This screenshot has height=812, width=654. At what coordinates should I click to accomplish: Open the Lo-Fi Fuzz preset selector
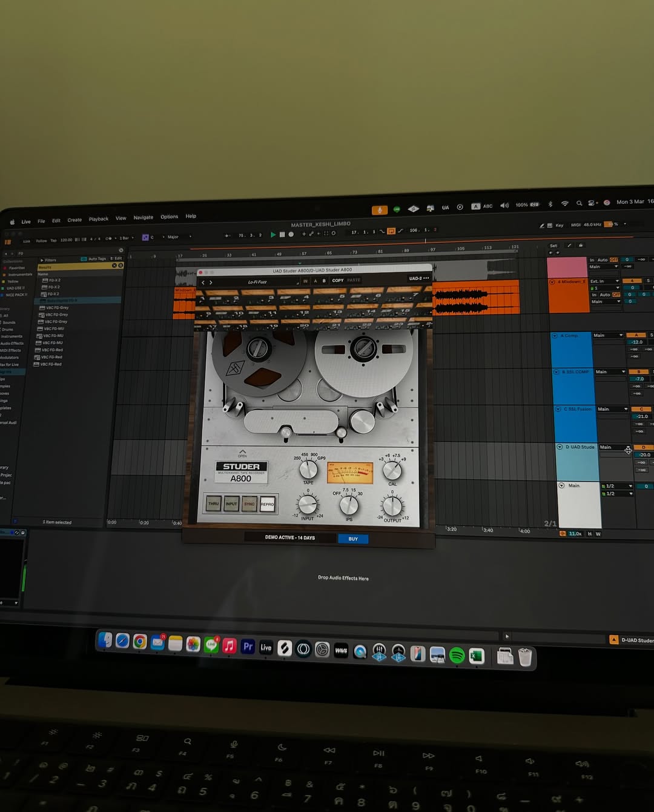click(258, 282)
